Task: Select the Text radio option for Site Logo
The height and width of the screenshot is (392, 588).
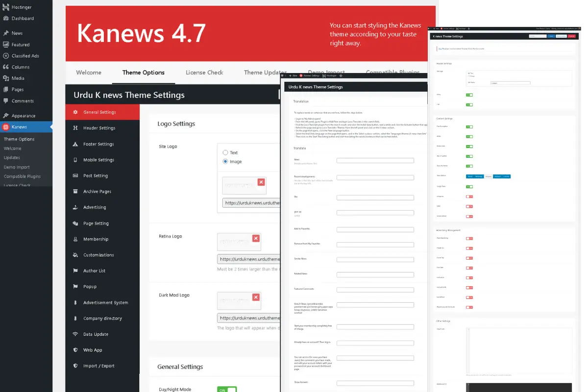Action: 225,152
